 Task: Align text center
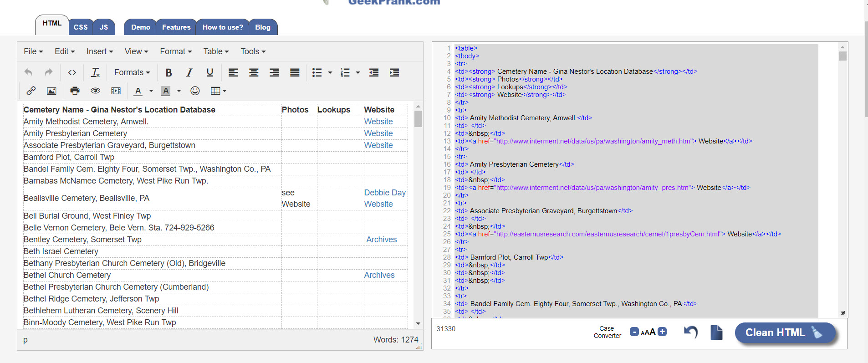coord(254,72)
